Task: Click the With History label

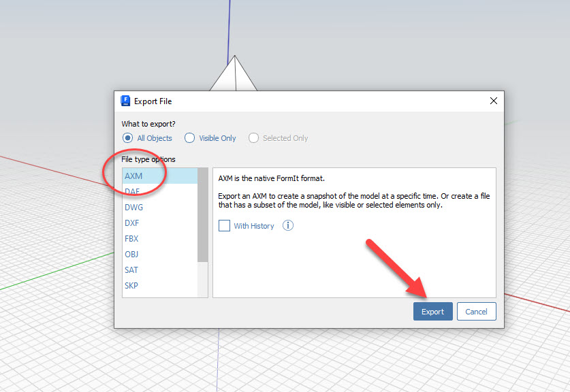Action: [x=254, y=226]
